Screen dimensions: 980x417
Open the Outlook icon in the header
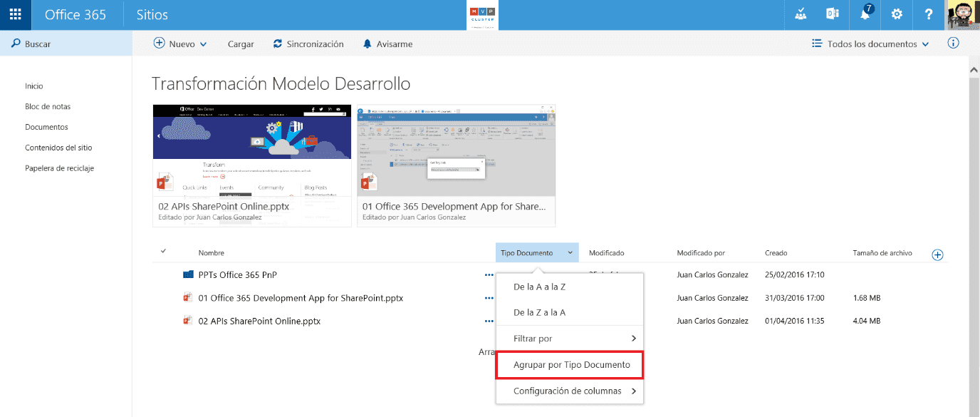point(832,14)
